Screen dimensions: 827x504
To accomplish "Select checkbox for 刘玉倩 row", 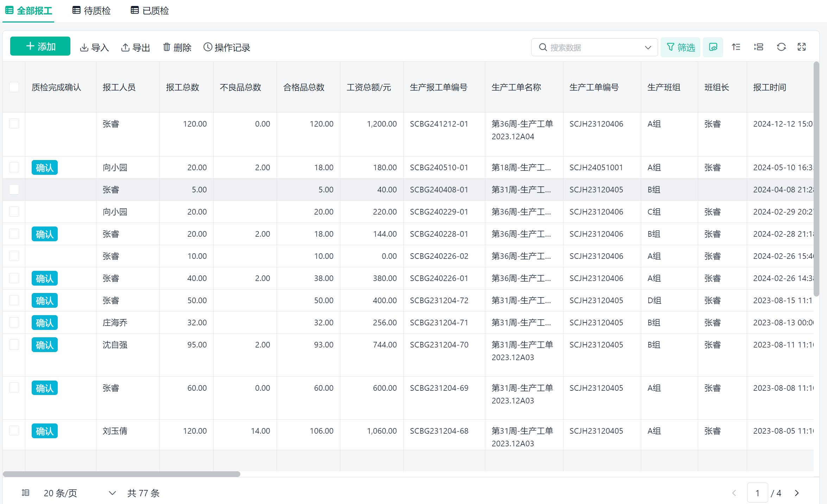I will click(14, 430).
